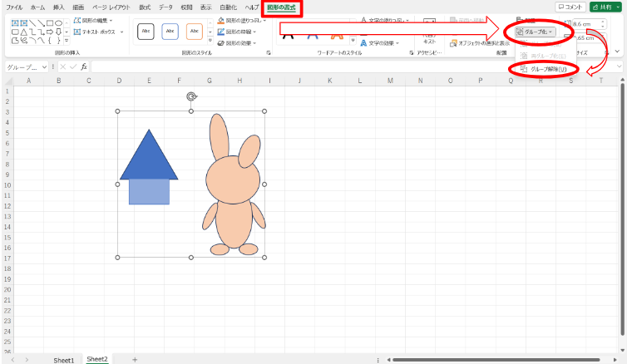Choose the Down Arrow block shape
The image size is (627, 364).
pyautogui.click(x=59, y=32)
